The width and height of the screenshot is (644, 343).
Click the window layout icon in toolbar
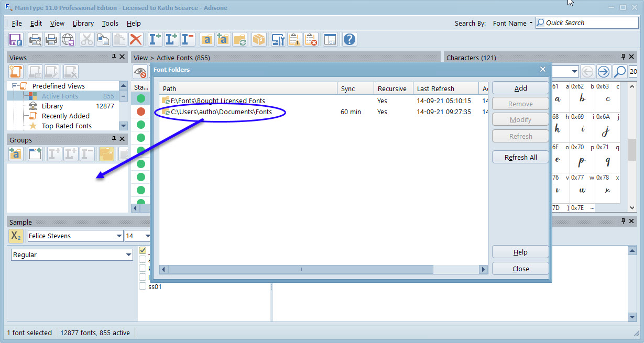point(330,39)
